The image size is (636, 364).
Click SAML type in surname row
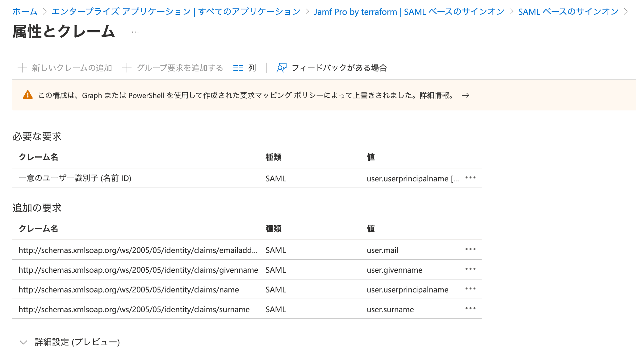276,309
